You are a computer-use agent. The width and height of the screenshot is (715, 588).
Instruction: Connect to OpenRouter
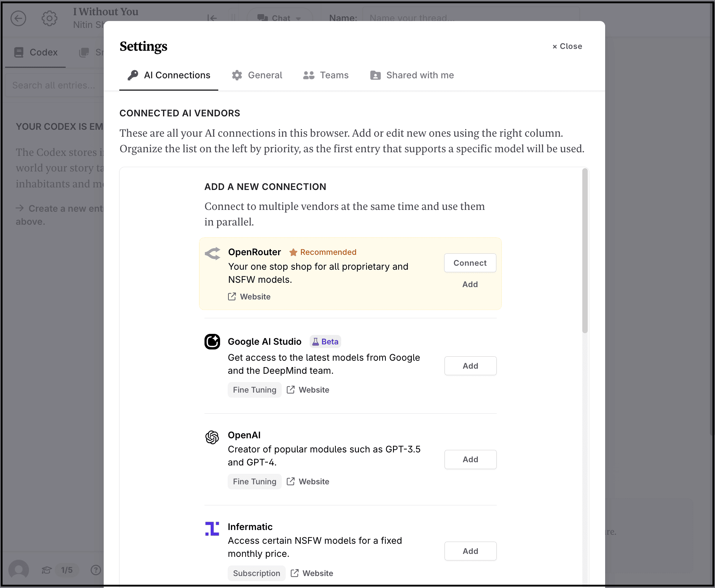click(x=470, y=263)
